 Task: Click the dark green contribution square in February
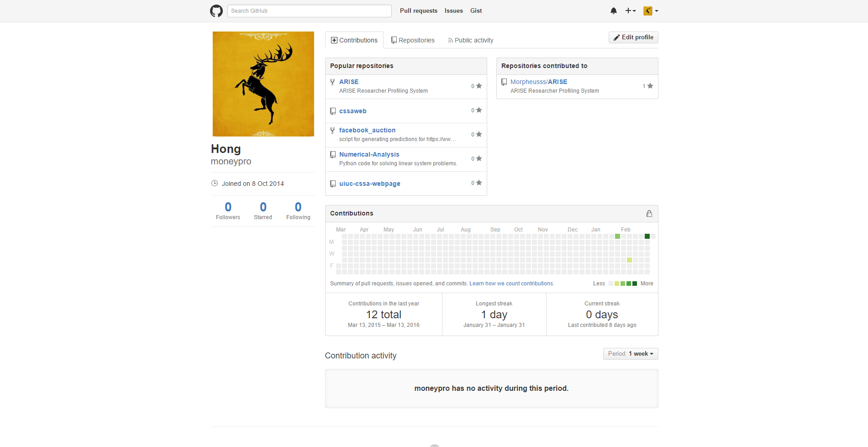pyautogui.click(x=647, y=236)
